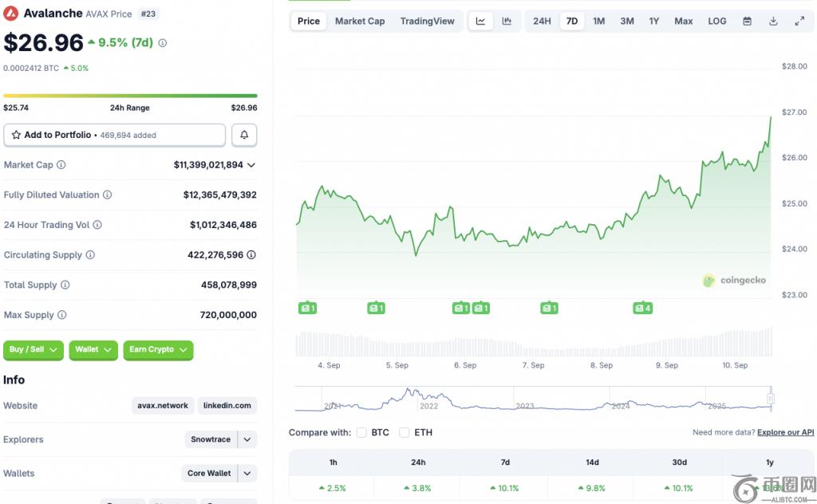Click the price alert bell icon
The image size is (817, 504).
[244, 136]
